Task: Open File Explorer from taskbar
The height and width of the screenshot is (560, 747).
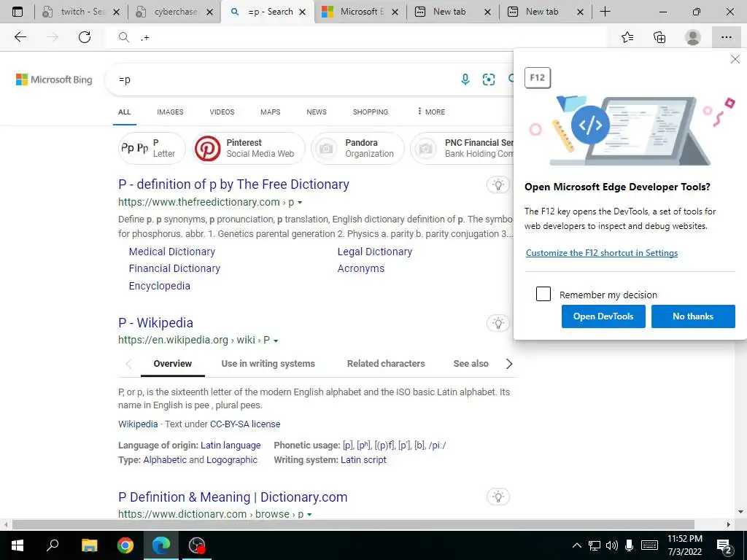Action: tap(89, 545)
